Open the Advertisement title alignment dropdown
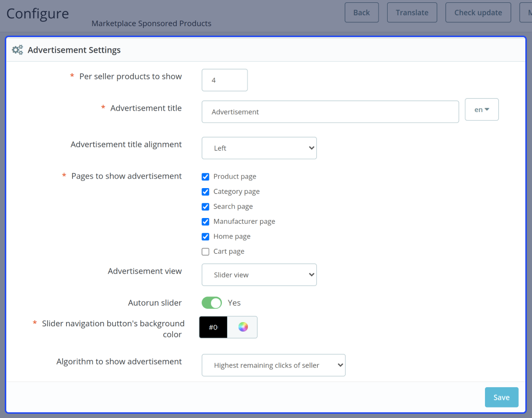532x418 pixels. tap(259, 148)
